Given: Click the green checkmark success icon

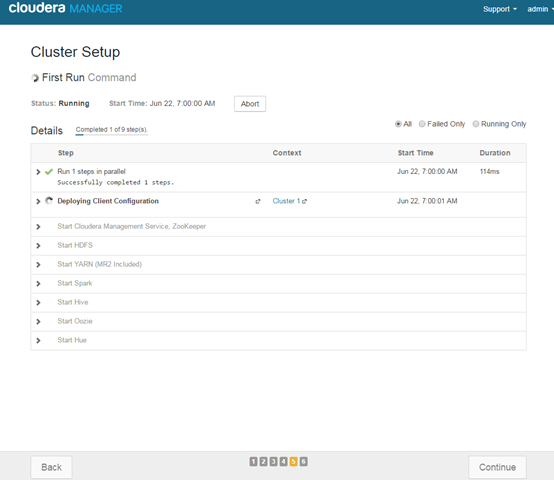Looking at the screenshot, I should pyautogui.click(x=49, y=172).
